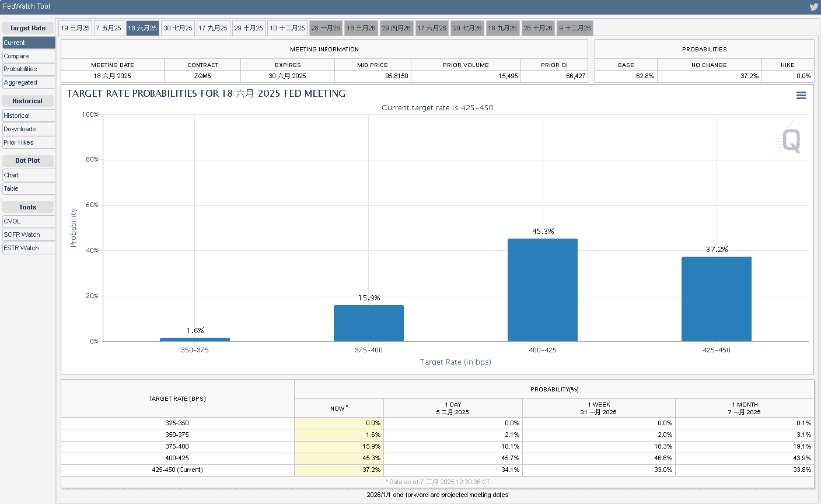The width and height of the screenshot is (821, 504).
Task: Click the prior volume value 15,495
Action: [x=466, y=76]
